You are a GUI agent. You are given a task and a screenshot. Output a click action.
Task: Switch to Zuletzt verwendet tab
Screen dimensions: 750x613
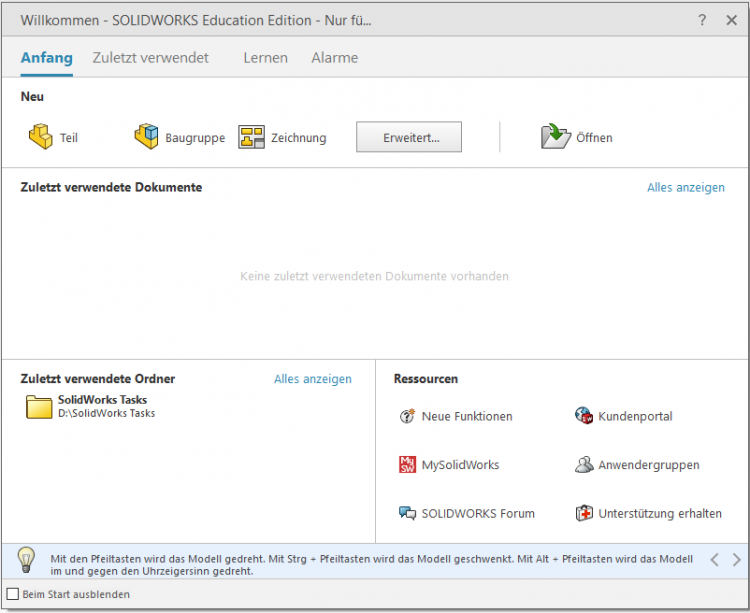click(151, 58)
